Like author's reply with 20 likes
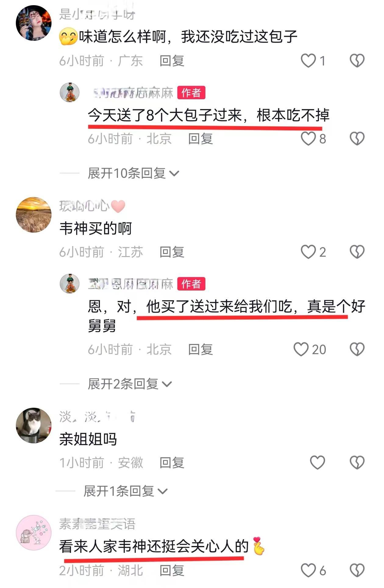The height and width of the screenshot is (588, 384). coord(301,349)
